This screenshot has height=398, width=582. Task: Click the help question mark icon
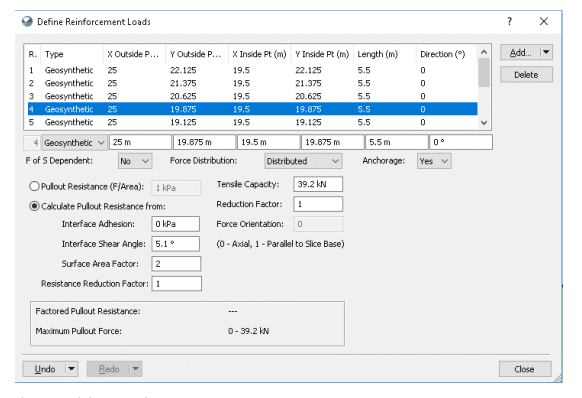click(510, 22)
